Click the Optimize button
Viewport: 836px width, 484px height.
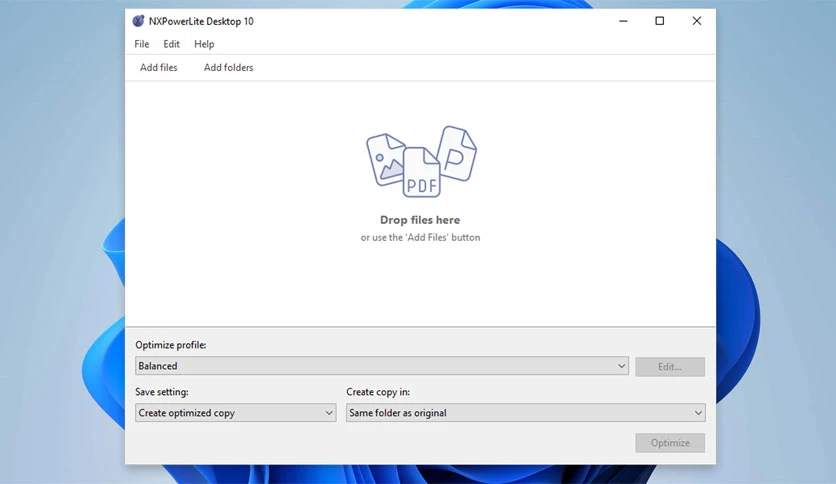[x=670, y=443]
